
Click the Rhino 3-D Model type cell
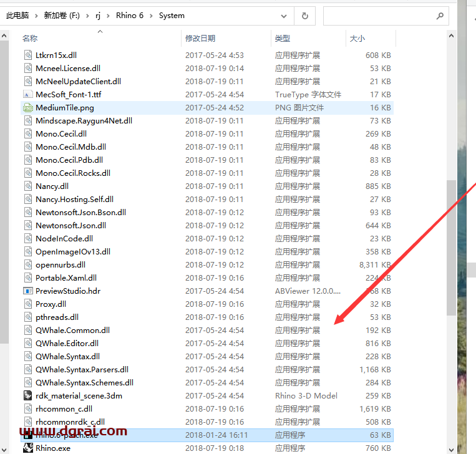306,396
